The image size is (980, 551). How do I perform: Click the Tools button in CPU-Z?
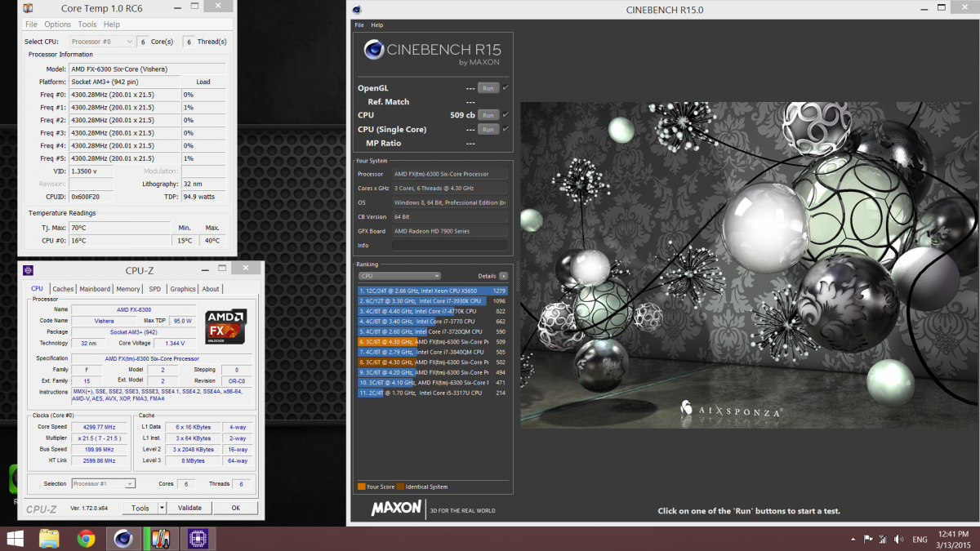point(140,508)
